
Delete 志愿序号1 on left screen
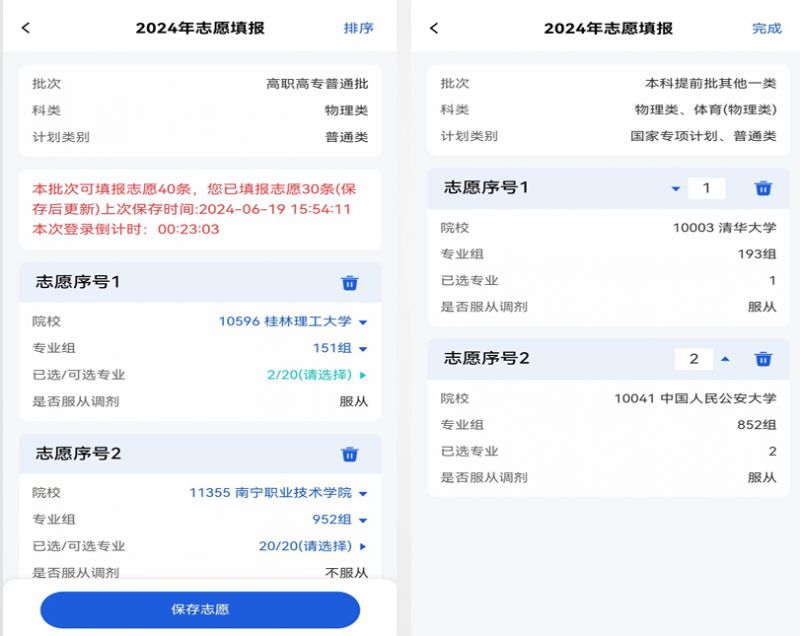pos(349,283)
